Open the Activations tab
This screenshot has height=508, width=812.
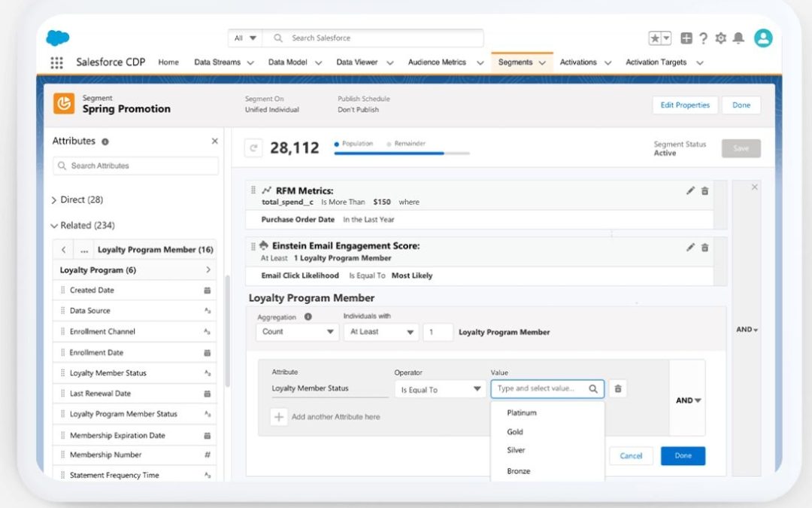tap(578, 62)
